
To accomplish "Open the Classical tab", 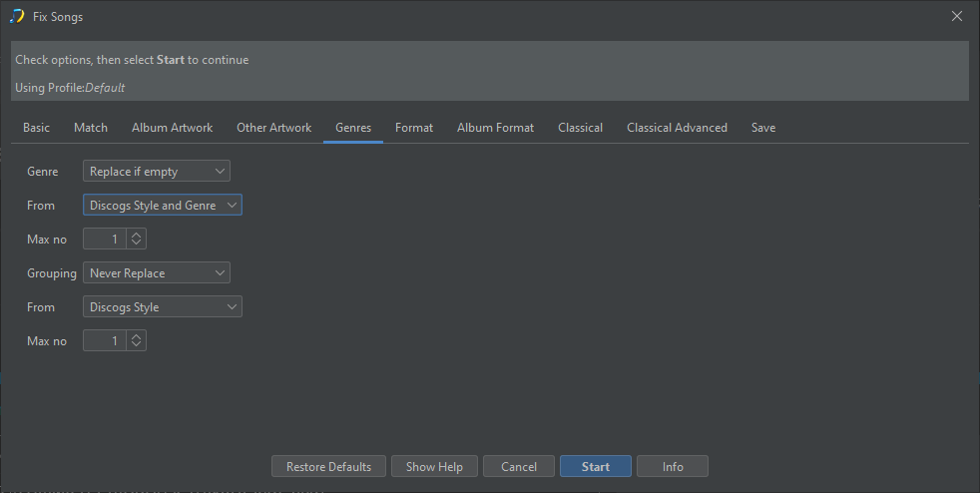I will (x=580, y=128).
